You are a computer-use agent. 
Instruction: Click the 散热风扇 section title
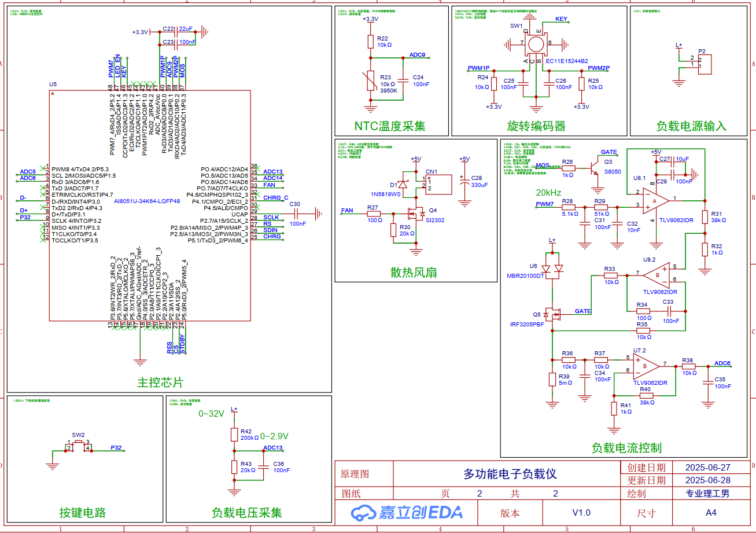click(x=414, y=272)
